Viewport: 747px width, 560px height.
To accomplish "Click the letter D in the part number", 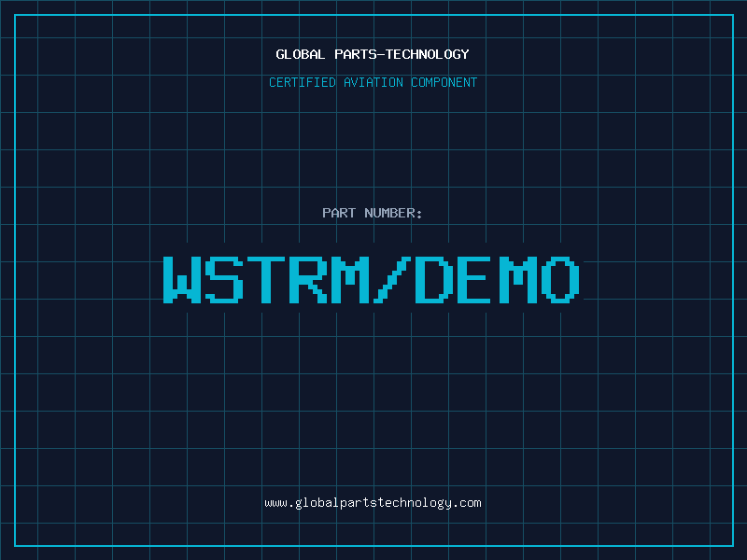I will (434, 279).
